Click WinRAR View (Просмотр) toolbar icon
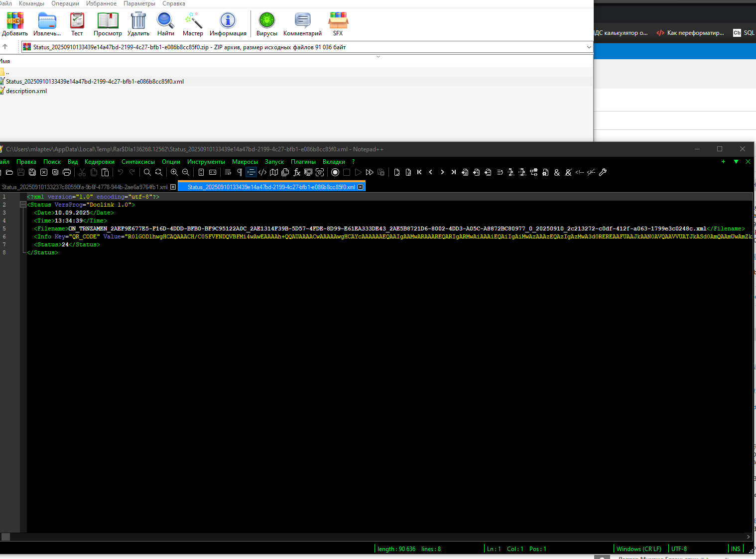Viewport: 756px width, 559px height. [x=108, y=24]
